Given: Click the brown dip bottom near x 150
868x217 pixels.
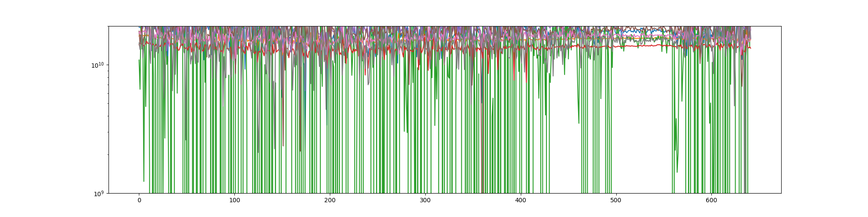Looking at the screenshot, I should point(283,145).
